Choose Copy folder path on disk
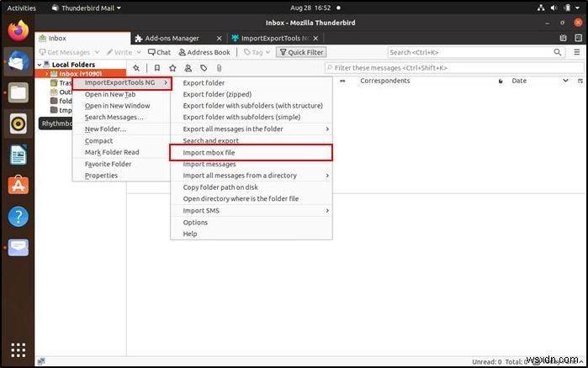 click(252, 187)
